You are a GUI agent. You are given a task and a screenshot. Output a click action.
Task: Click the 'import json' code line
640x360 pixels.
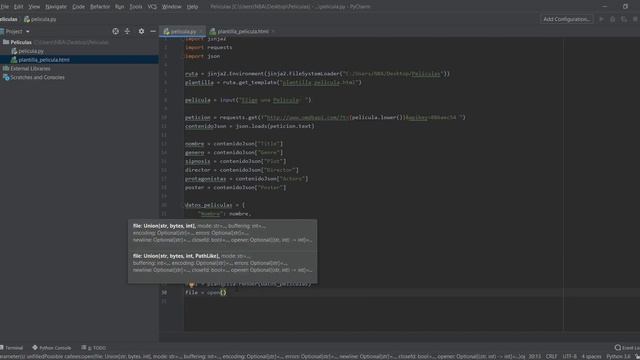(x=202, y=56)
